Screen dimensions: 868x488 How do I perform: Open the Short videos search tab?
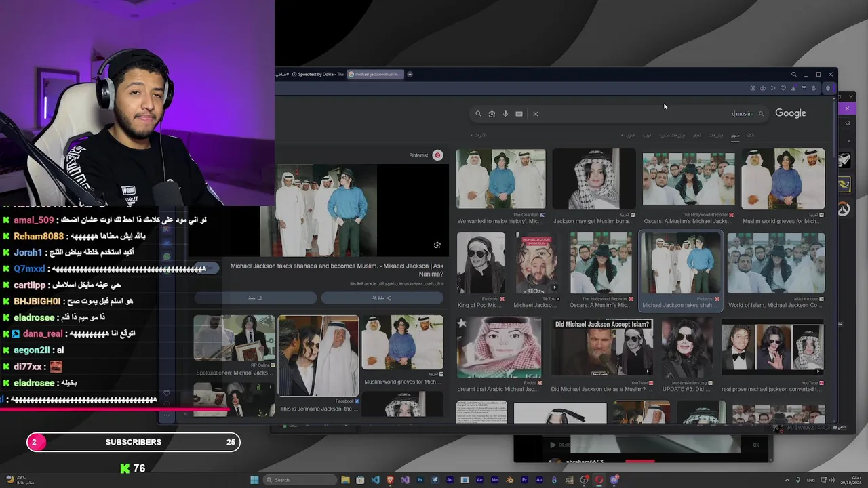672,135
